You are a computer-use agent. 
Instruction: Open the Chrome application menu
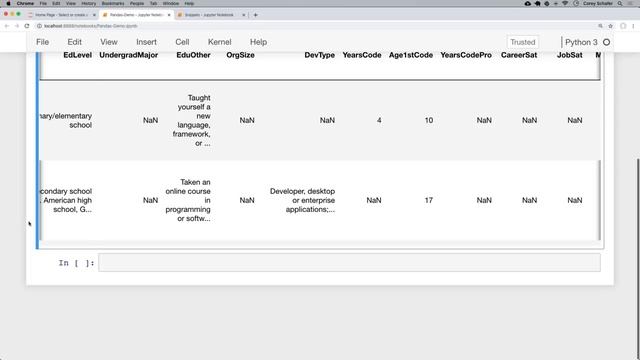[x=25, y=3]
